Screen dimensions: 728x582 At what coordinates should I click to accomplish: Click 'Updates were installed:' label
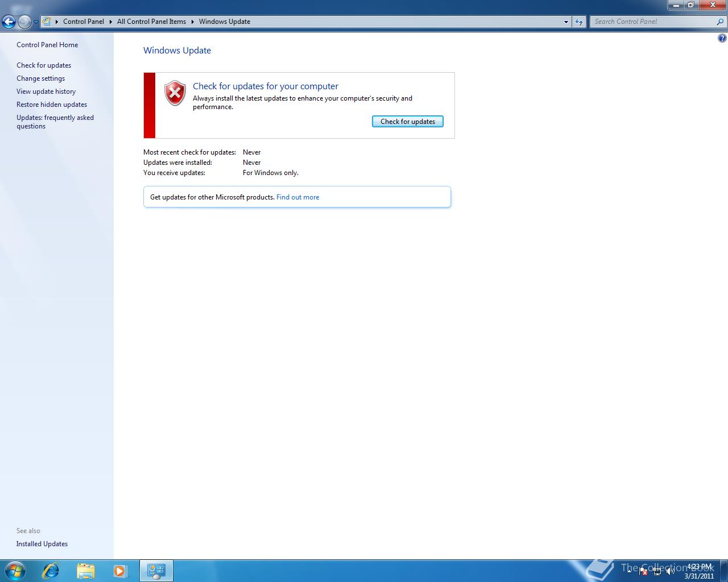(177, 163)
